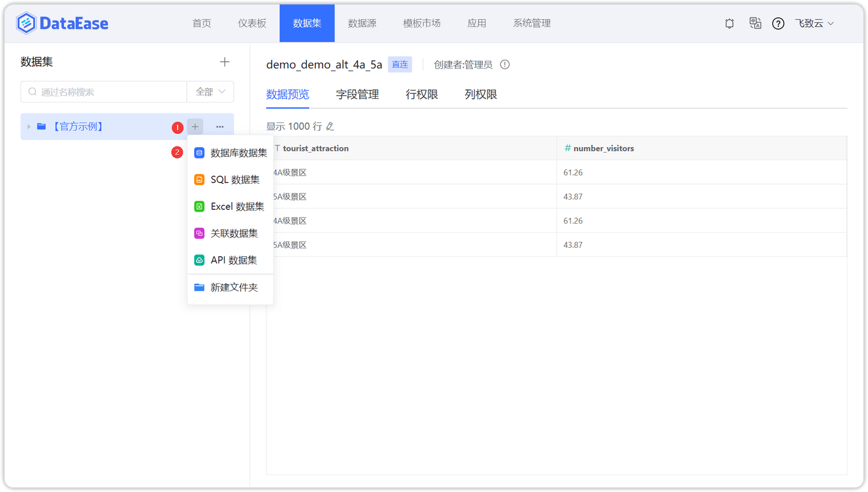Click the 关联数据集 purple icon
This screenshot has width=868, height=492.
click(199, 233)
